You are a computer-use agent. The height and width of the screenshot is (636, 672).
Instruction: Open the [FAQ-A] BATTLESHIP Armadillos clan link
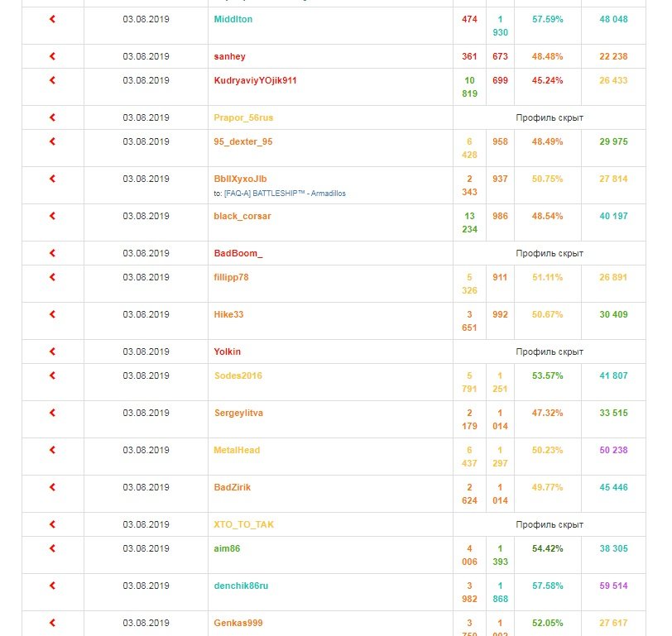coord(285,194)
